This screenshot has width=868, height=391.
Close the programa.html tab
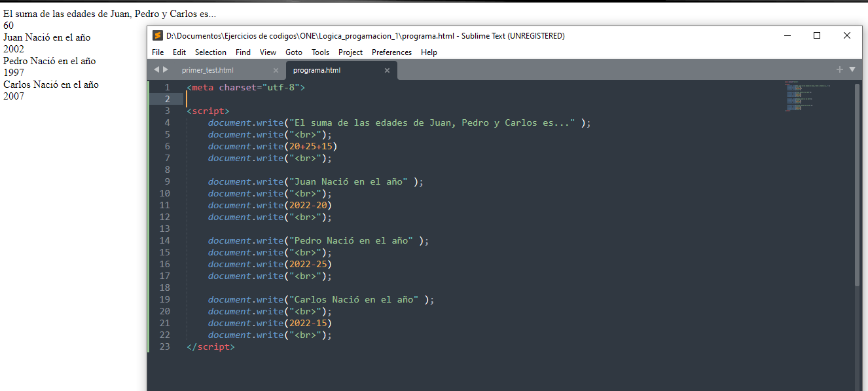click(387, 70)
